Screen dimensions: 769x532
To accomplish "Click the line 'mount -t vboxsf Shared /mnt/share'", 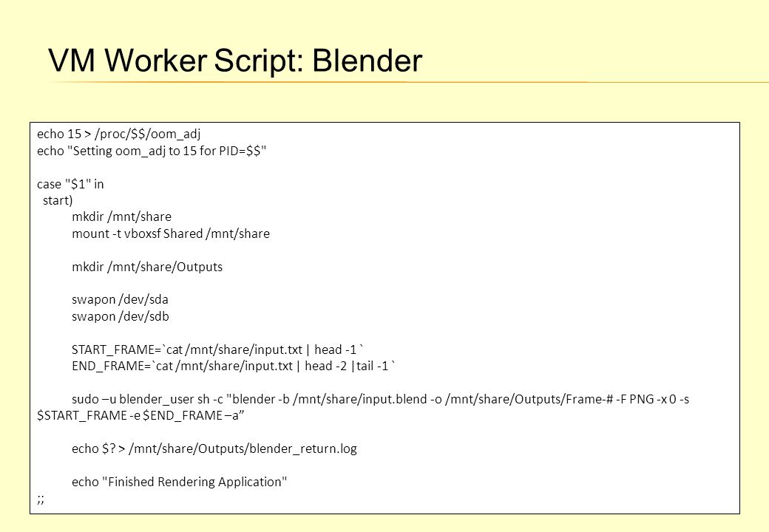I will pyautogui.click(x=171, y=233).
